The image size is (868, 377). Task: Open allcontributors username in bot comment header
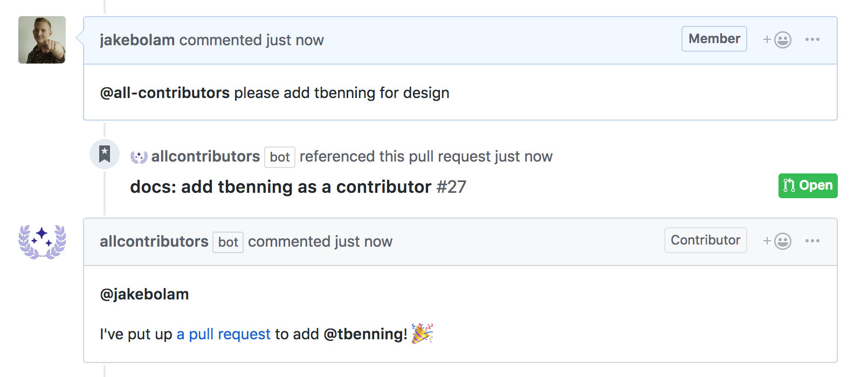coord(154,241)
